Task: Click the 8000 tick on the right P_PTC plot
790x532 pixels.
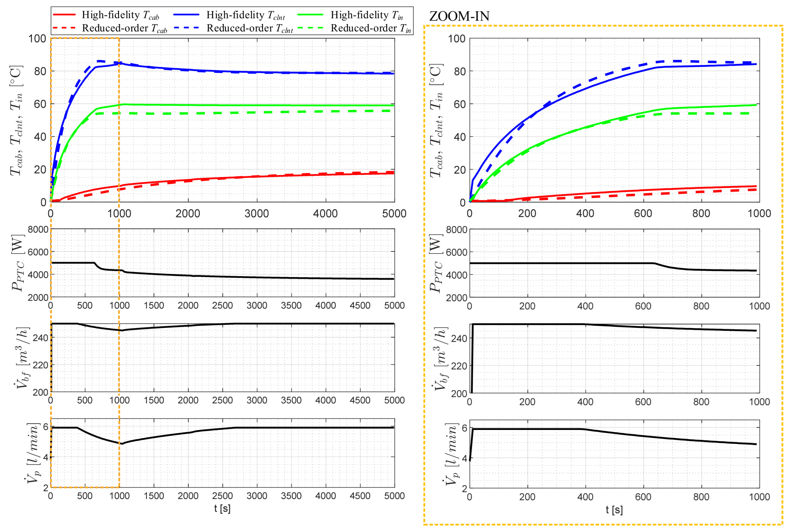Action: 456,230
